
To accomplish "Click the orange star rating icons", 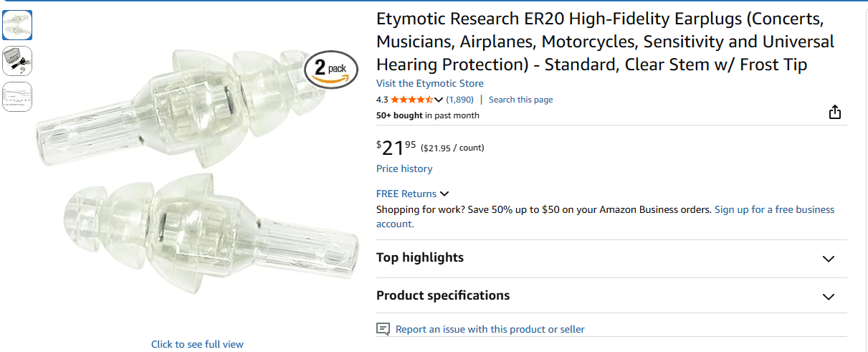I will [x=411, y=100].
